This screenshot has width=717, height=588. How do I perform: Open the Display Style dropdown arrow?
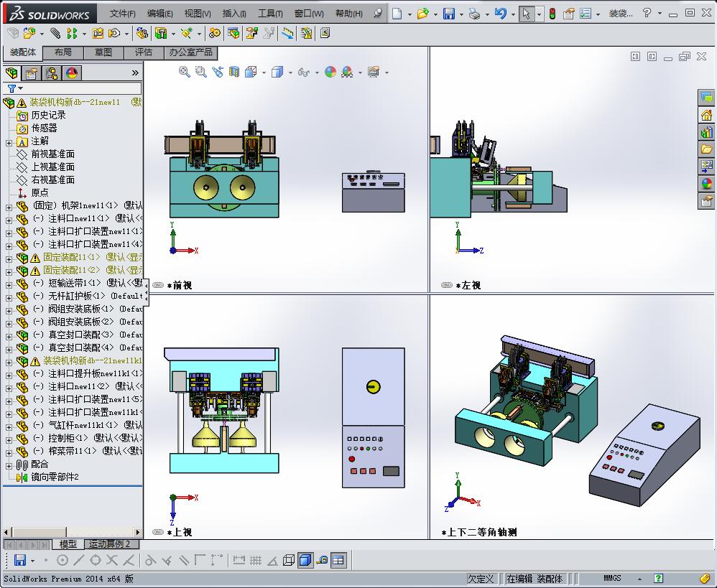(x=290, y=73)
